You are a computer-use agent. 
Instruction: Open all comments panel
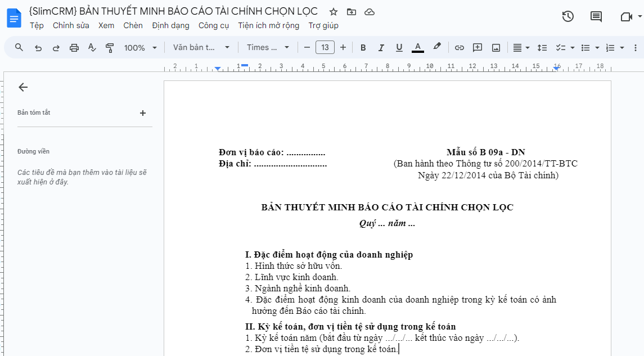click(x=596, y=17)
